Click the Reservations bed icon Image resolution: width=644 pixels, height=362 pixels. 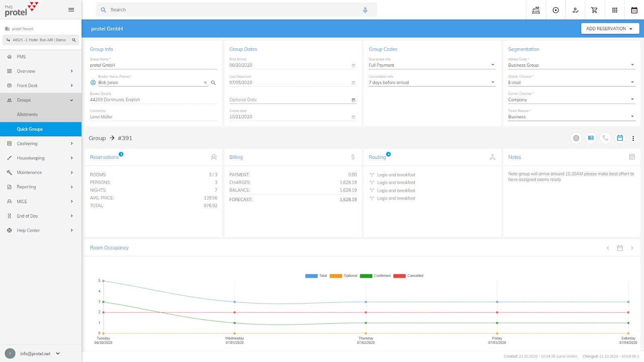click(214, 157)
